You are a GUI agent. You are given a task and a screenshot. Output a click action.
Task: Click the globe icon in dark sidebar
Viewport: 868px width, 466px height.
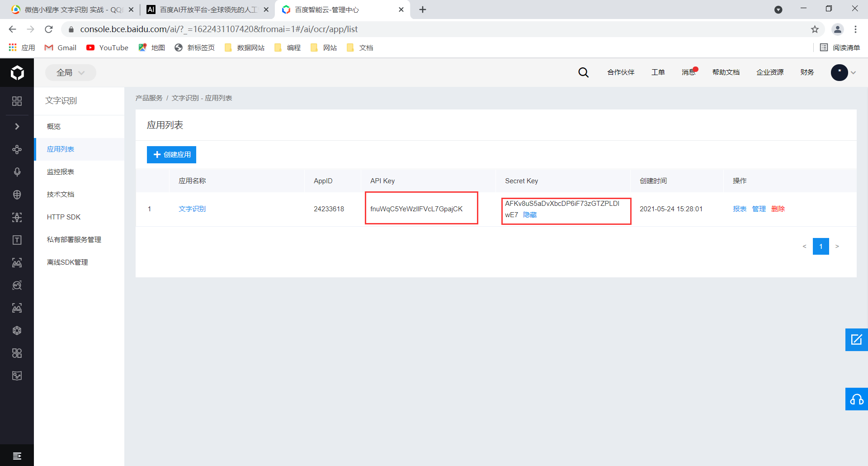pyautogui.click(x=17, y=195)
